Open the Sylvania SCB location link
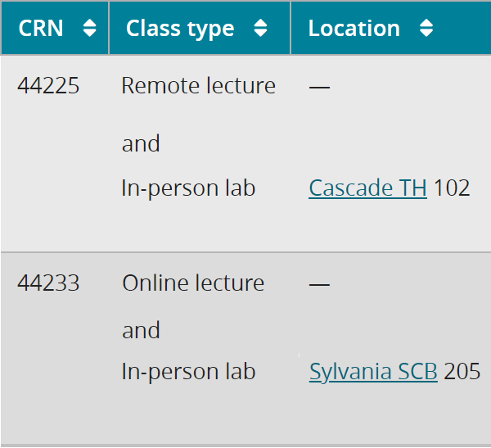The width and height of the screenshot is (491, 448). pos(373,372)
